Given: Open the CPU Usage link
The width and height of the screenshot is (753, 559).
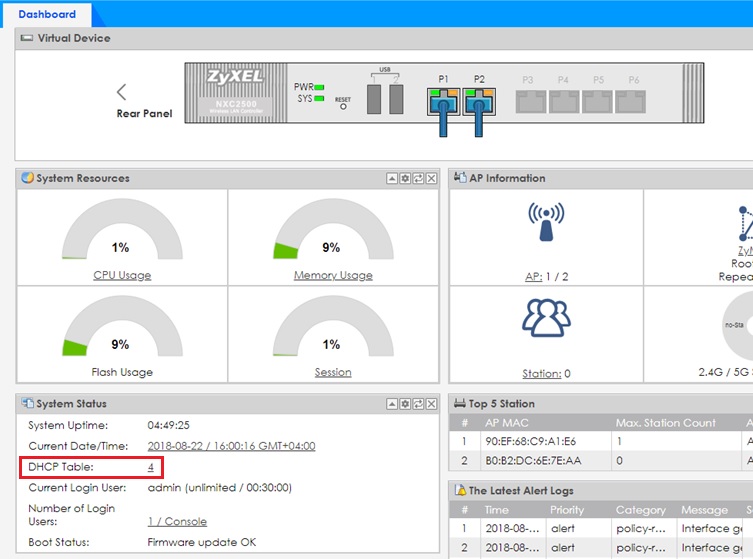Looking at the screenshot, I should (x=122, y=275).
